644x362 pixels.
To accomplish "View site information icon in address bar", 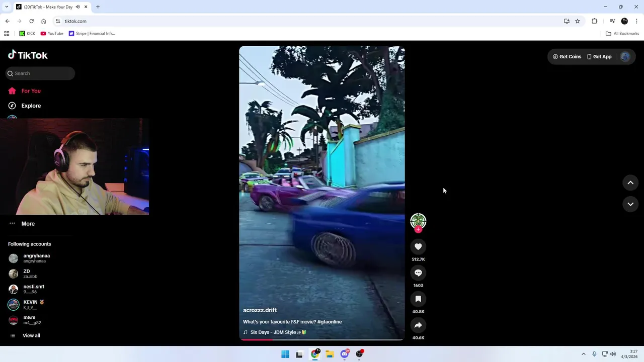I will pyautogui.click(x=58, y=21).
